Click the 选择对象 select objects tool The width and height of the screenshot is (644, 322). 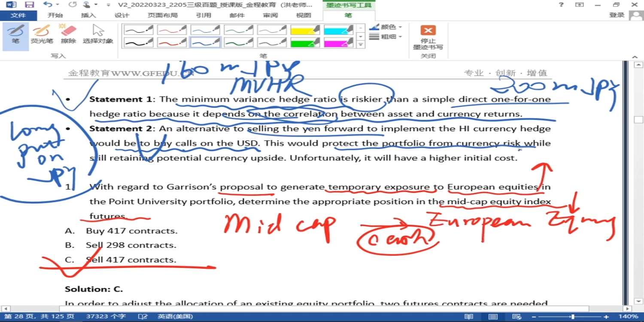(98, 34)
